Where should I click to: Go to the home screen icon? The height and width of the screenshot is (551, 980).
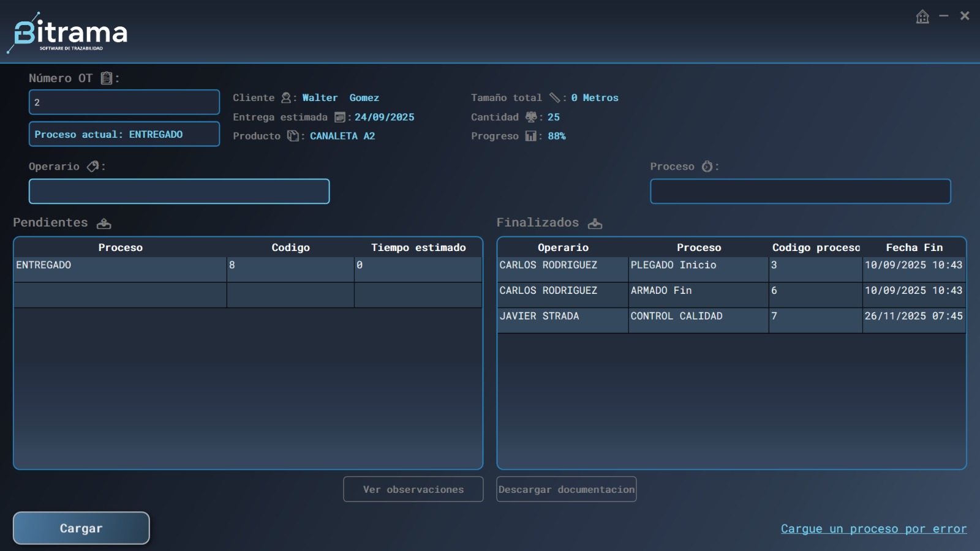[x=922, y=17]
